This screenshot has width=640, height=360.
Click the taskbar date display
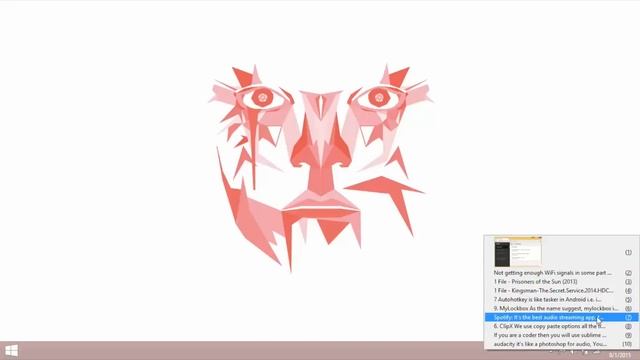[x=620, y=355]
